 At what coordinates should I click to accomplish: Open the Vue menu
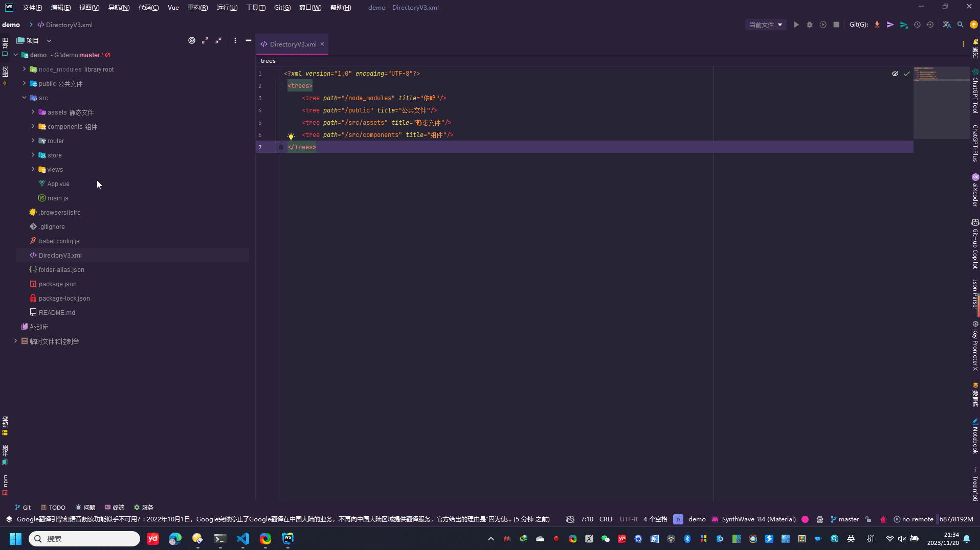click(173, 8)
